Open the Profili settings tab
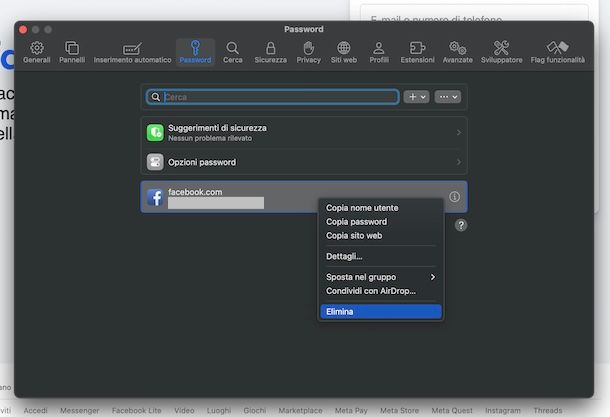Image resolution: width=610 pixels, height=417 pixels. click(x=379, y=52)
